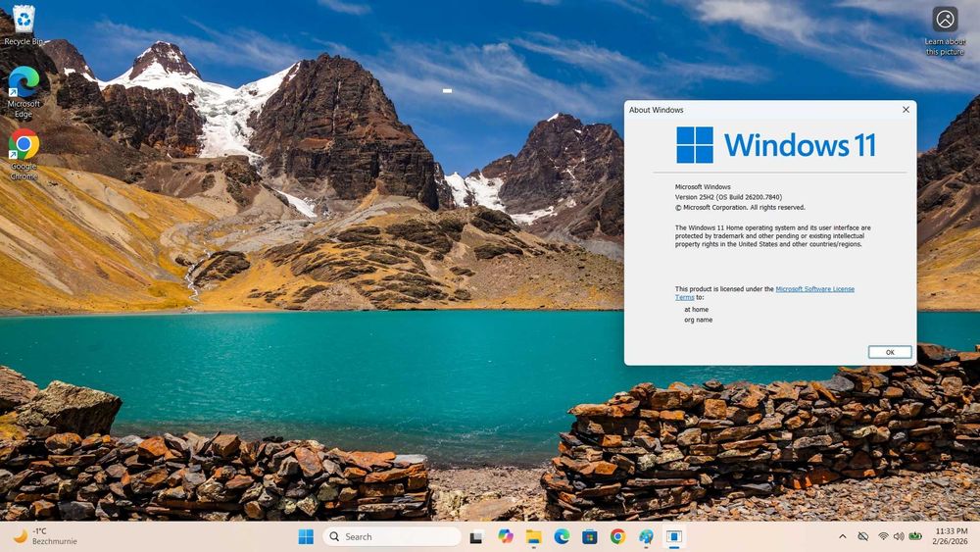Image resolution: width=980 pixels, height=552 pixels.
Task: Open the weather widget showing -1°C
Action: point(45,536)
